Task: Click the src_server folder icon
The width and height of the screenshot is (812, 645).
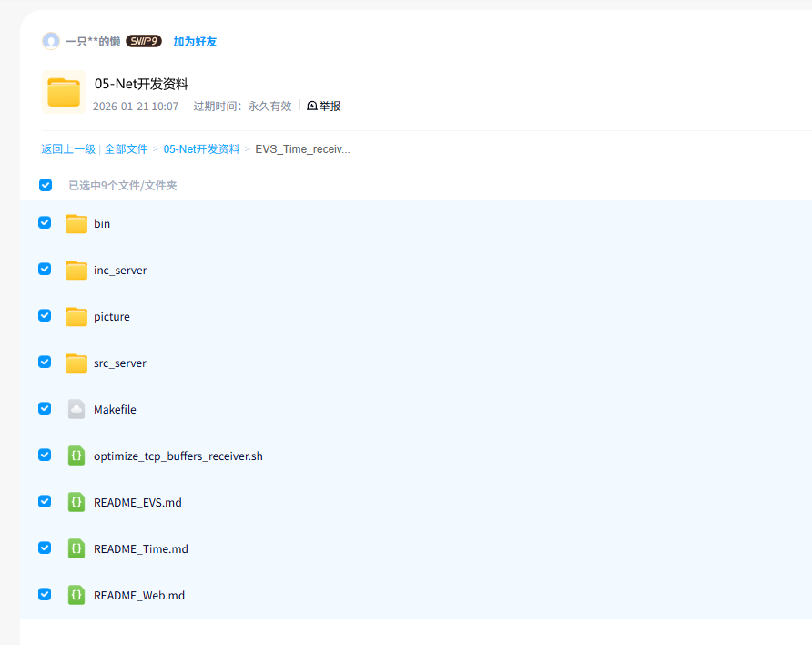Action: (x=76, y=363)
